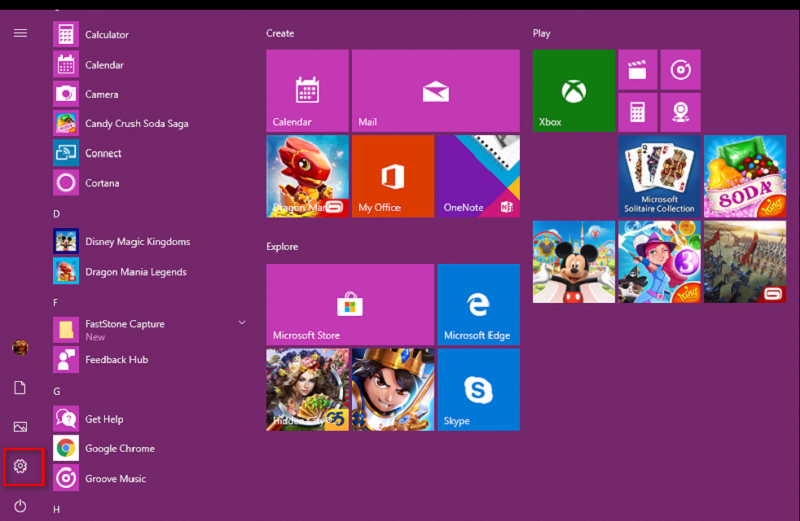800x521 pixels.
Task: Click the Explore group heading
Action: [x=282, y=246]
